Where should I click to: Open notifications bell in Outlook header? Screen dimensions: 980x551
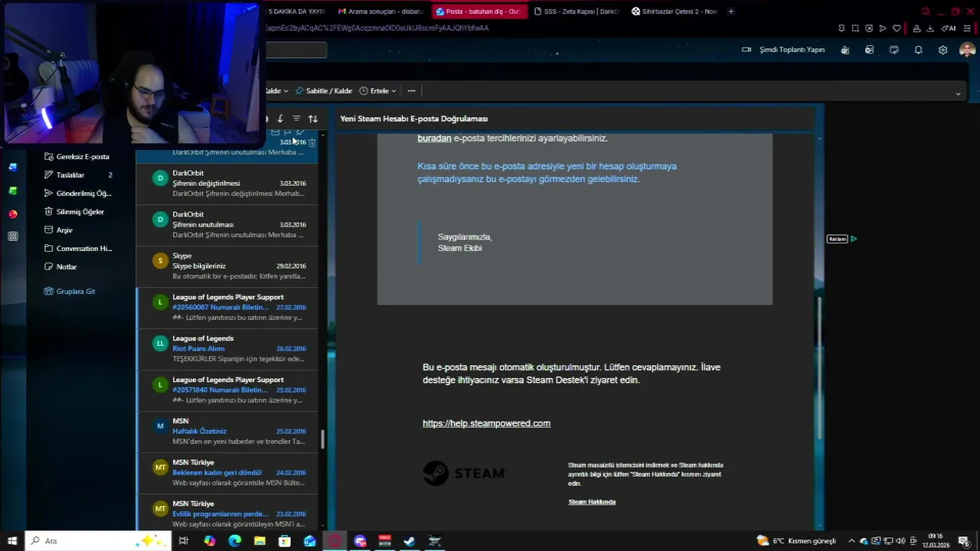pyautogui.click(x=918, y=50)
